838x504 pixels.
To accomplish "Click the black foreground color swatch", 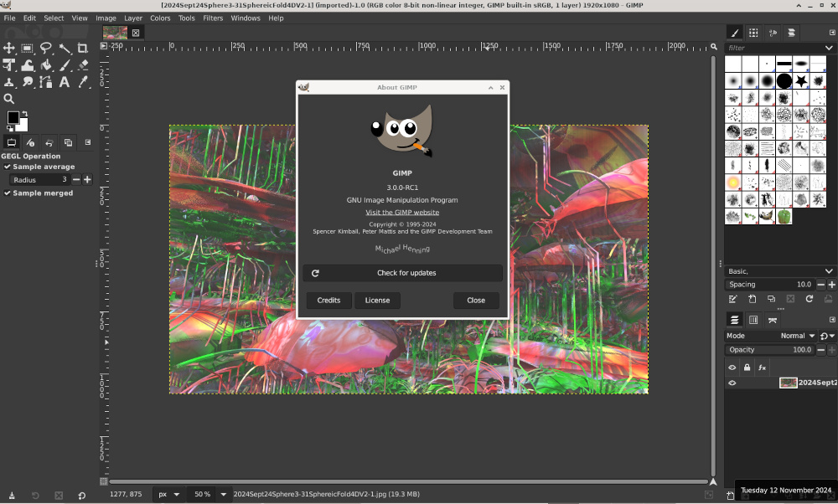I will click(x=13, y=118).
